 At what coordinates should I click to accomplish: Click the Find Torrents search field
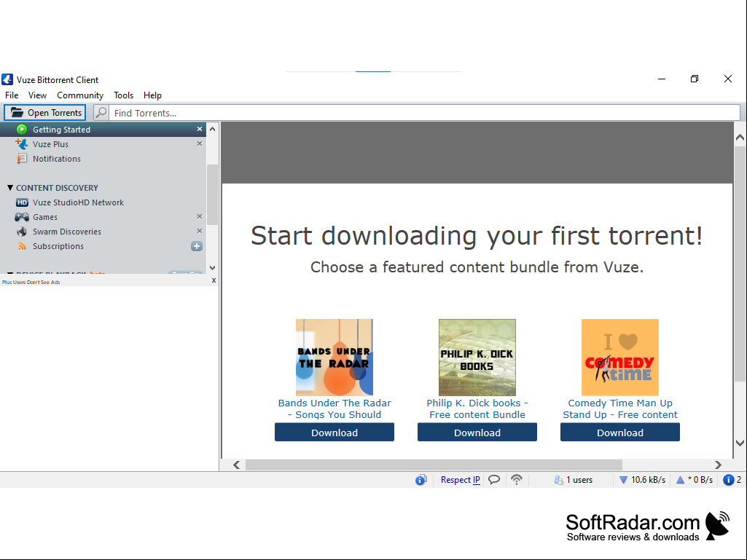point(424,114)
